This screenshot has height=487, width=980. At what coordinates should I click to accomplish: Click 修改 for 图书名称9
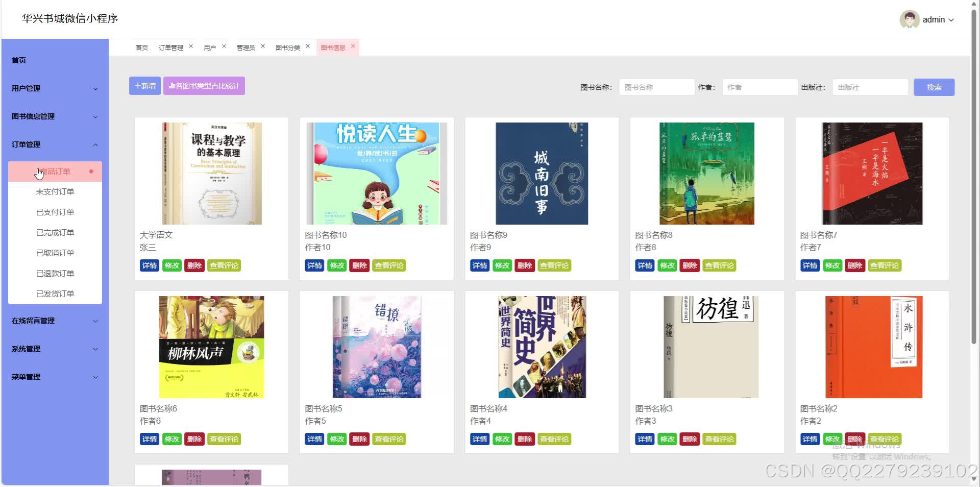pos(502,265)
